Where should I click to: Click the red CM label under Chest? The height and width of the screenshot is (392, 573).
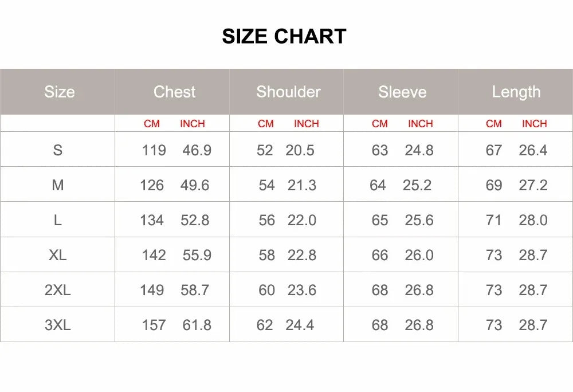(x=152, y=124)
